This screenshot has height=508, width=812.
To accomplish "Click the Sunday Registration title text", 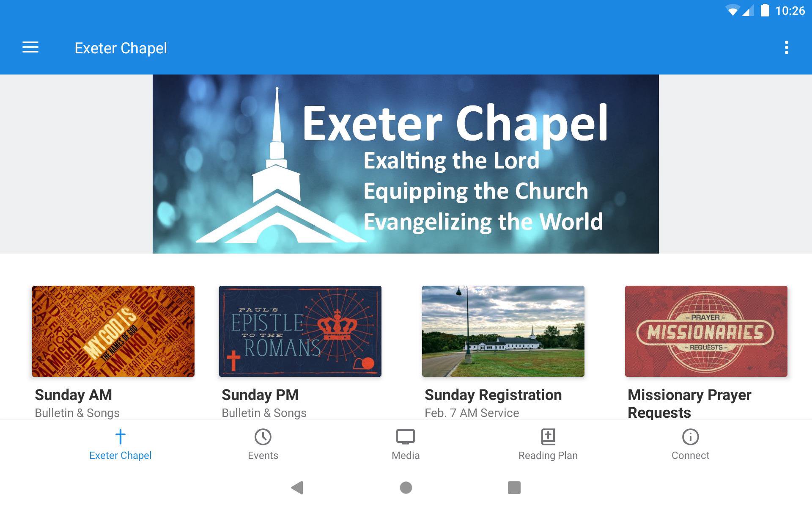I will pos(493,395).
